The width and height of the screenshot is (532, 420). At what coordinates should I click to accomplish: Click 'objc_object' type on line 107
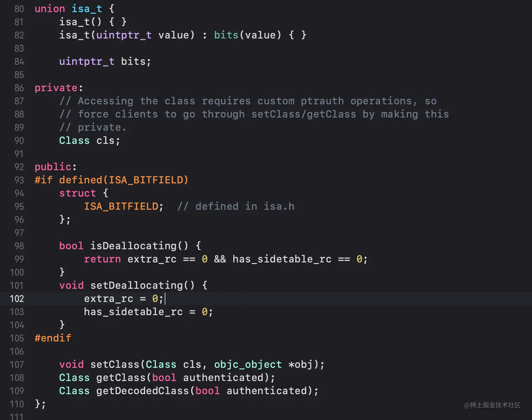(248, 364)
